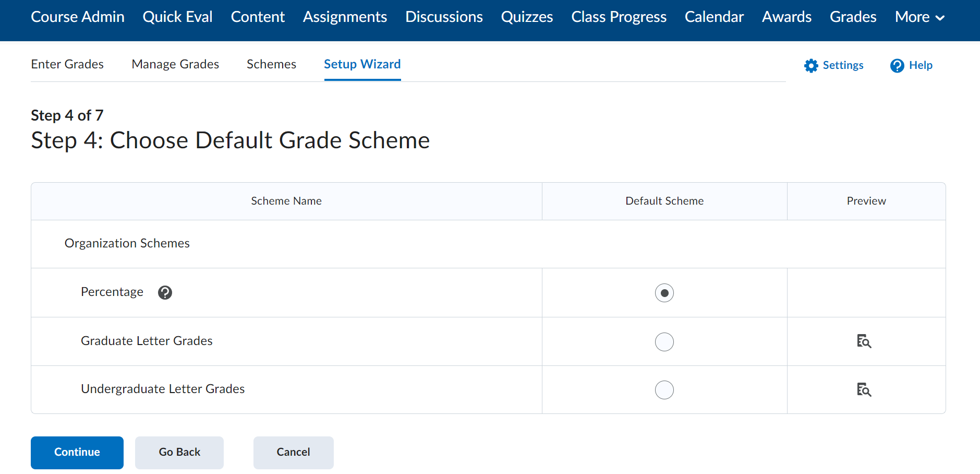980x474 pixels.
Task: Open the Course Admin menu item
Action: click(x=77, y=17)
